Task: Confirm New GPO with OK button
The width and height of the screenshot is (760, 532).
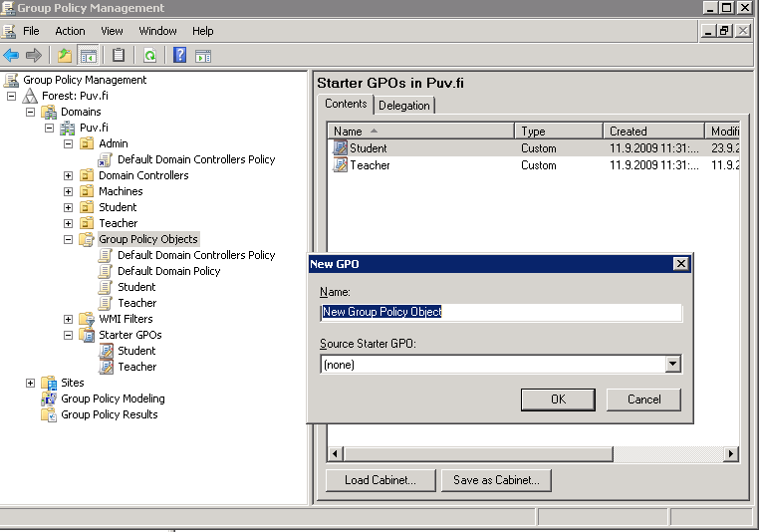Action: pyautogui.click(x=558, y=399)
